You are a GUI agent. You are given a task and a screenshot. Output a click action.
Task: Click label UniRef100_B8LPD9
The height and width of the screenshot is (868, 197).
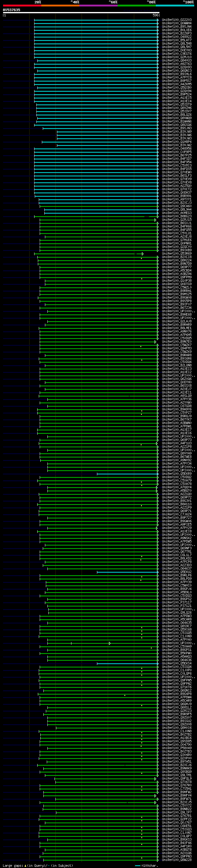point(176,579)
